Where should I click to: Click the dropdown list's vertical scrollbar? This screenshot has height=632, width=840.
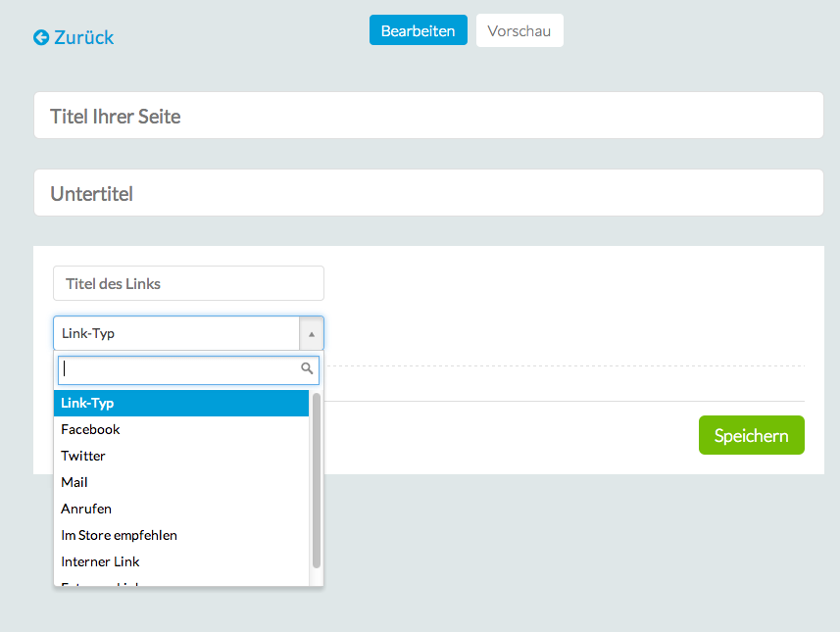pyautogui.click(x=316, y=480)
